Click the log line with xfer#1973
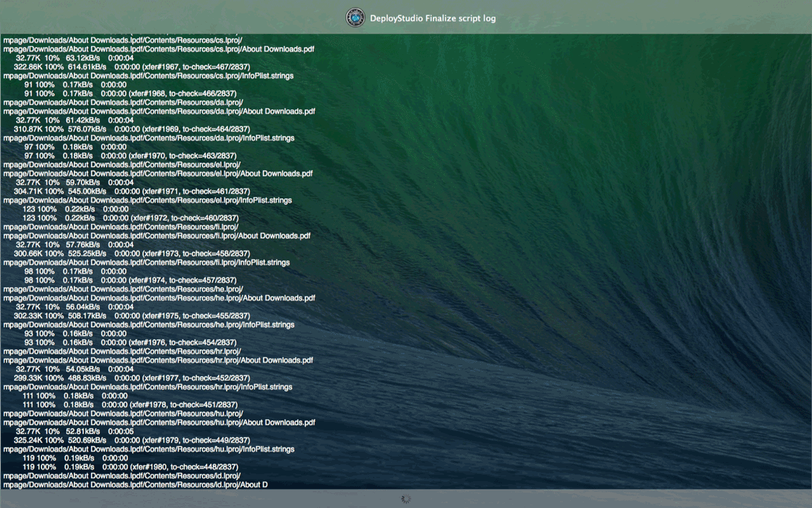 tap(132, 253)
